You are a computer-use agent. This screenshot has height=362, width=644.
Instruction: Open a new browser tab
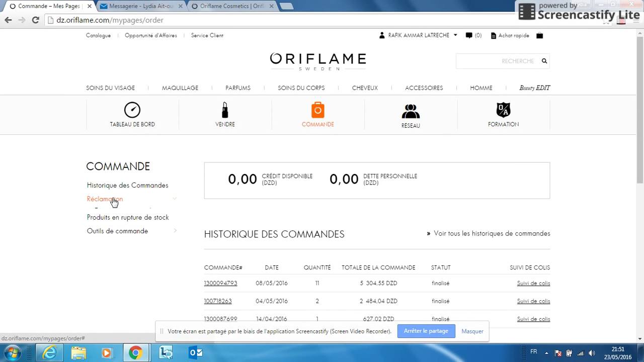286,6
